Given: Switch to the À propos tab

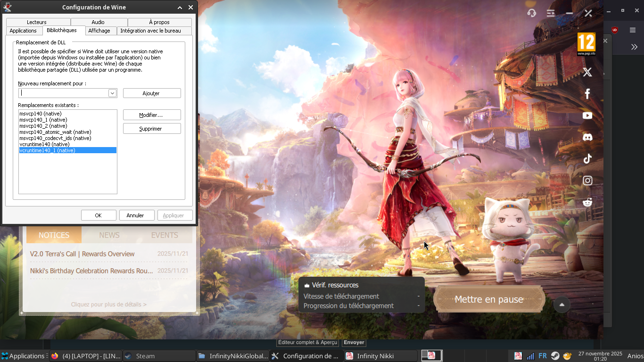Looking at the screenshot, I should click(159, 22).
